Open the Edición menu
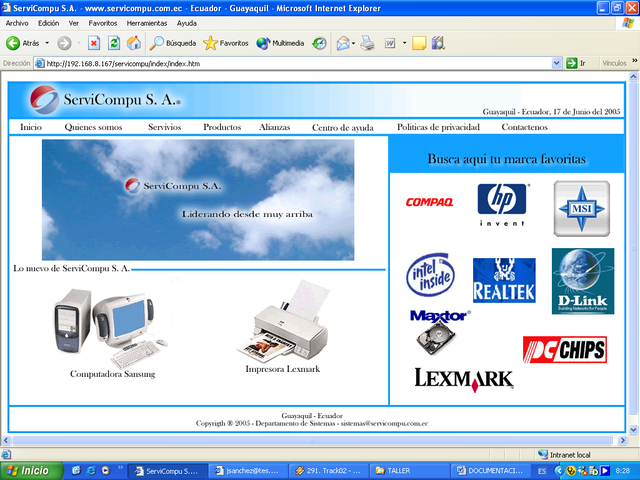 point(49,23)
